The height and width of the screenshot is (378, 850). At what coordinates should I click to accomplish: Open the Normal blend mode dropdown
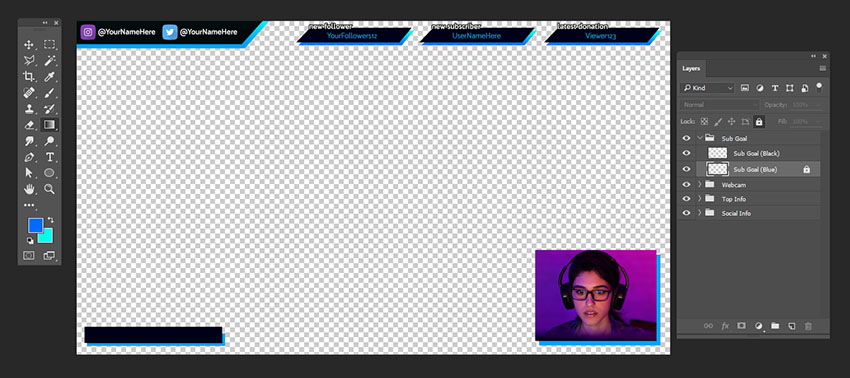coord(720,105)
